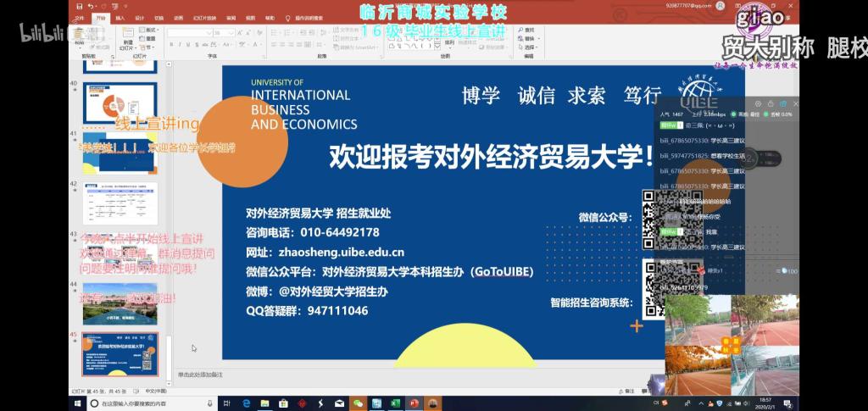
Task: Toggle underline formatting
Action: [188, 44]
